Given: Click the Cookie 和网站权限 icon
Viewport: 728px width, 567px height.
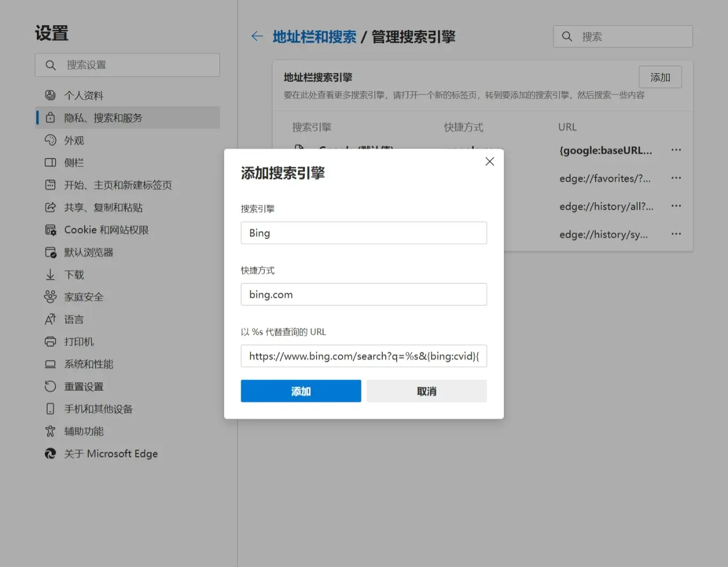Looking at the screenshot, I should click(x=50, y=230).
